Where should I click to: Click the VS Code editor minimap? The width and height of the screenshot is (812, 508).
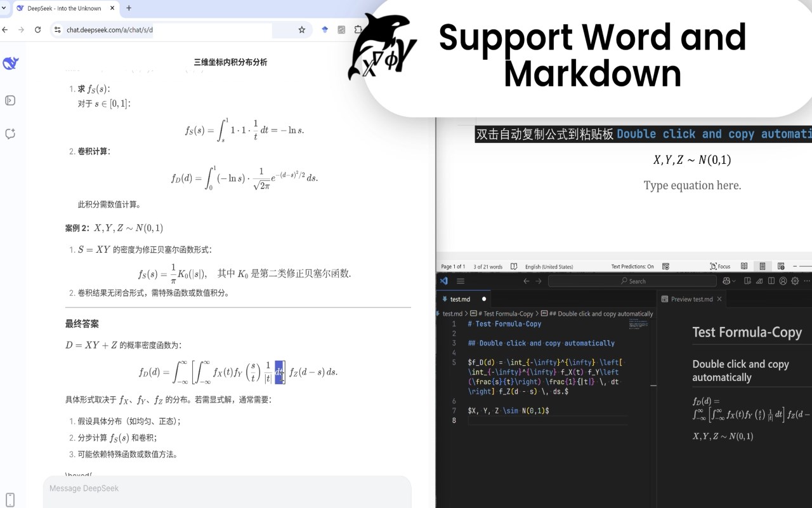pyautogui.click(x=638, y=324)
